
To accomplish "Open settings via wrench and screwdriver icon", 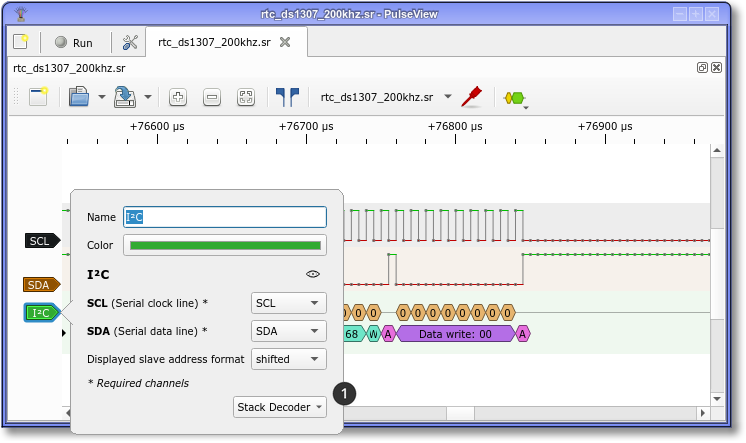I will point(130,42).
